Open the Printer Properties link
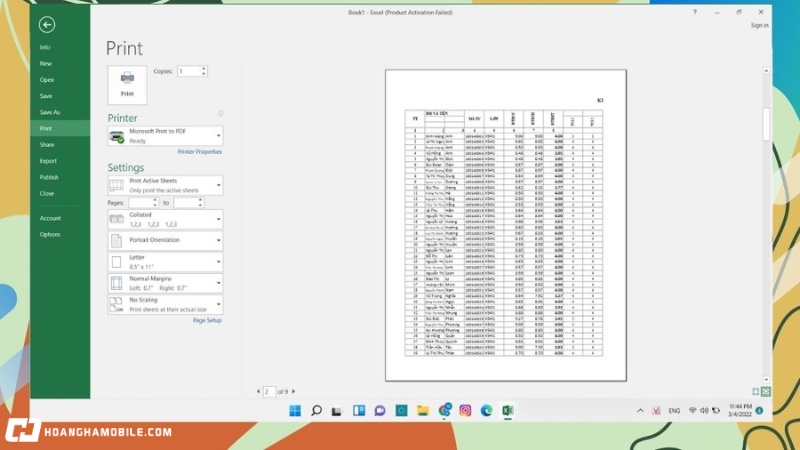Viewport: 800px width, 450px height. (x=199, y=152)
